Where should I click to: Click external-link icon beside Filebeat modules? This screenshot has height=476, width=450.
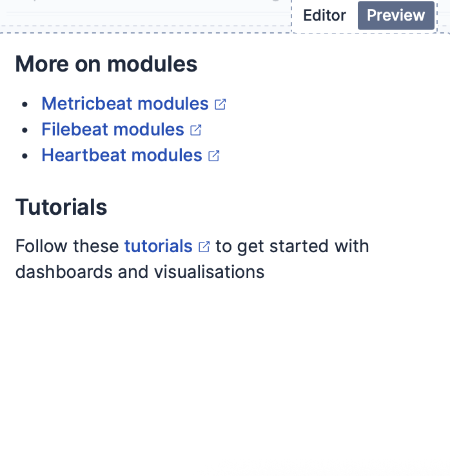pyautogui.click(x=196, y=130)
